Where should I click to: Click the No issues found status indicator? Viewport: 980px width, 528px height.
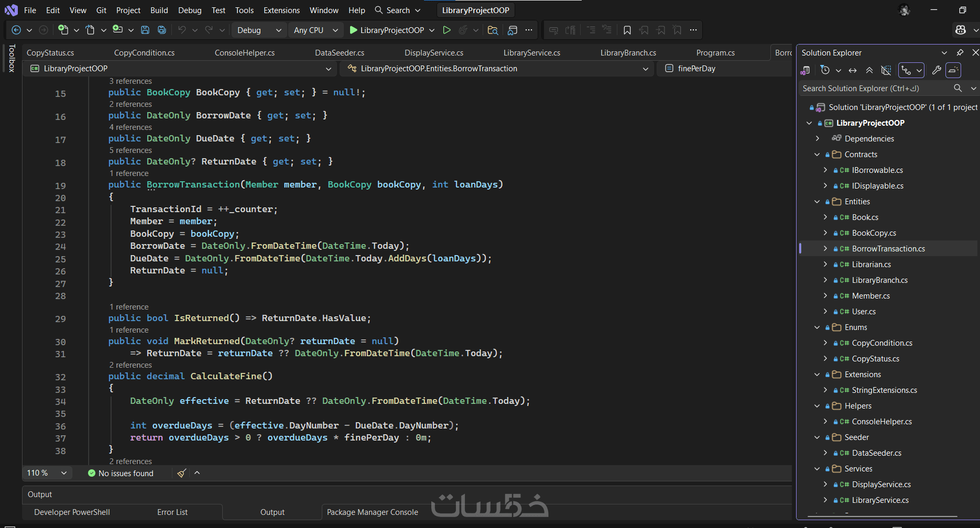[121, 474]
